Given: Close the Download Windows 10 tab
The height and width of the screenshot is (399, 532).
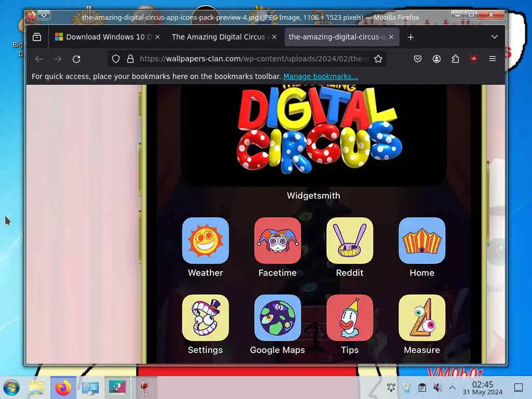Looking at the screenshot, I should point(157,37).
